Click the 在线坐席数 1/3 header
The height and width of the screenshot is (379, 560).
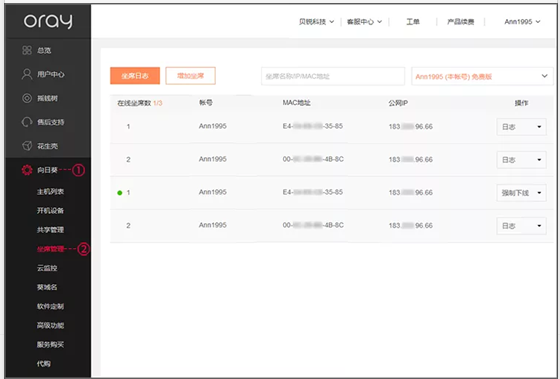(x=140, y=103)
